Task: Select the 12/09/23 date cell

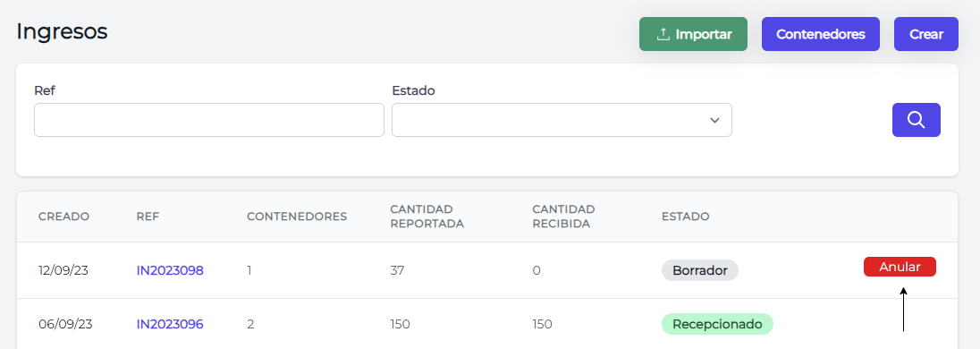Action: point(65,271)
